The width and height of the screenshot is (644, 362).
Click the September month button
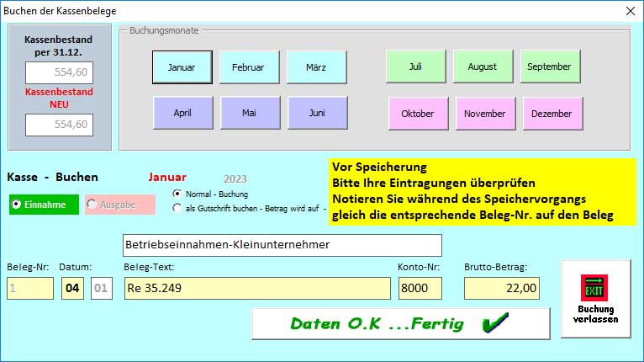550,67
